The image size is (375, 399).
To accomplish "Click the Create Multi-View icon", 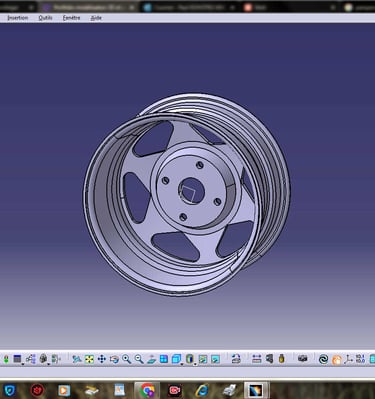I will tap(164, 359).
